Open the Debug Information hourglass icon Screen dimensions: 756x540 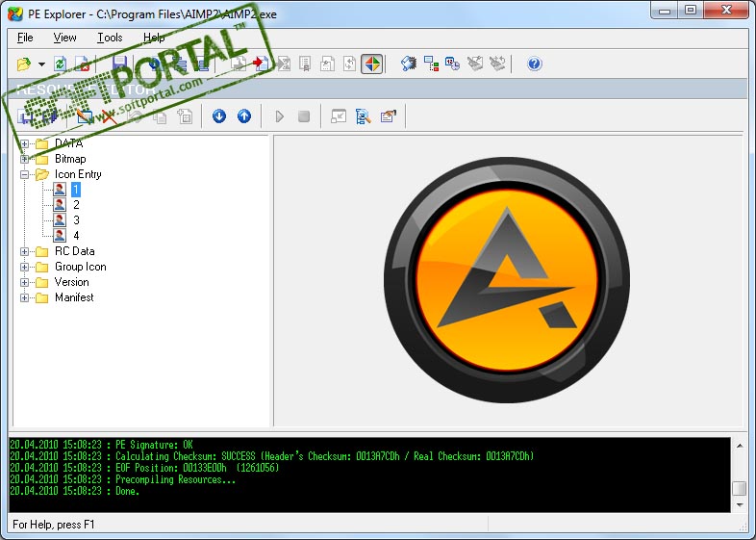284,64
